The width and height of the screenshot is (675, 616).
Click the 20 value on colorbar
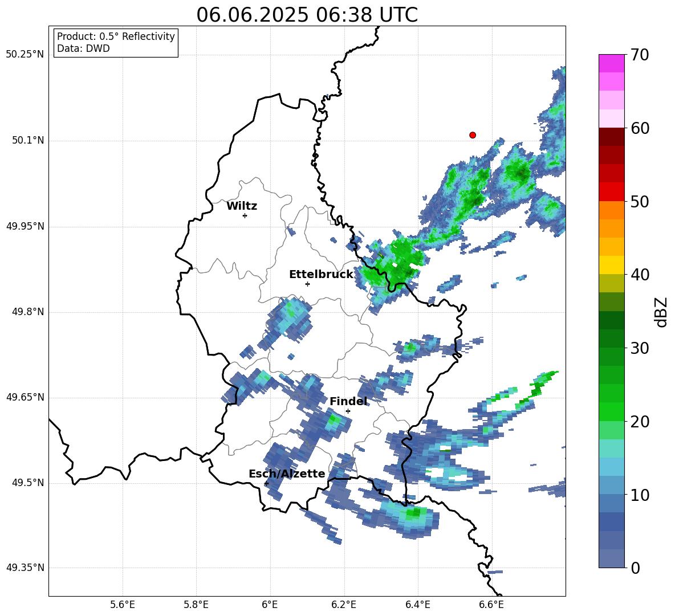point(640,422)
